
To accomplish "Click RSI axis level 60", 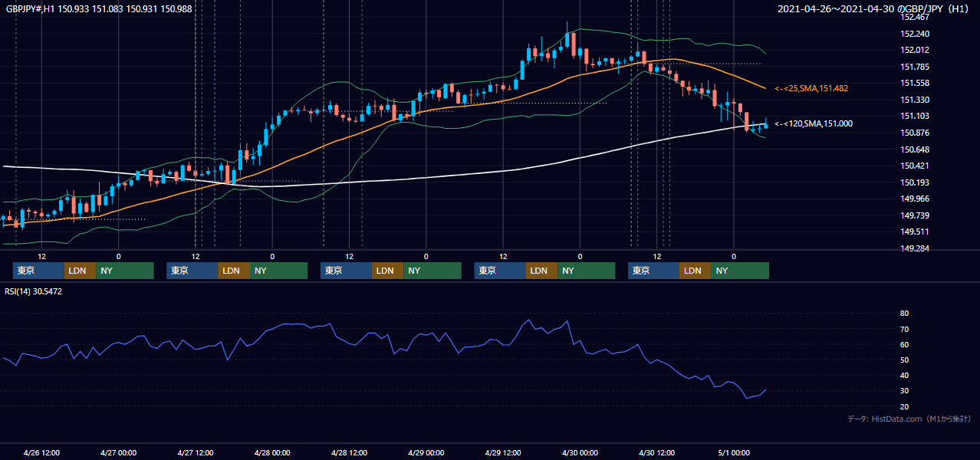I will tap(905, 344).
